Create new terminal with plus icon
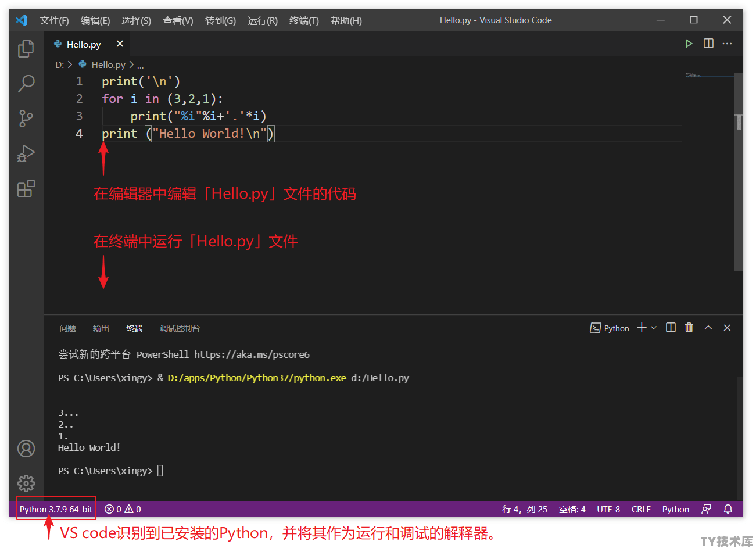The width and height of the screenshot is (756, 552). pos(642,328)
